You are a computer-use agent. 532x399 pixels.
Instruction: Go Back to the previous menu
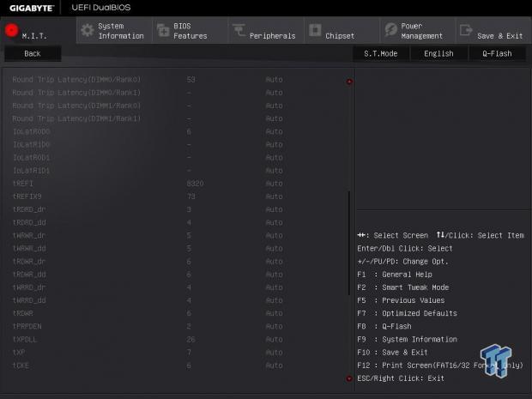tap(32, 53)
